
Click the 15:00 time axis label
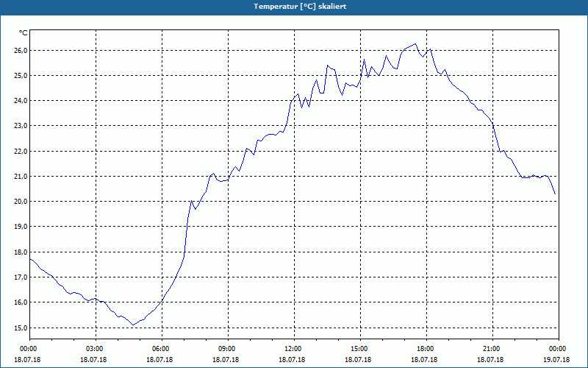coord(360,349)
